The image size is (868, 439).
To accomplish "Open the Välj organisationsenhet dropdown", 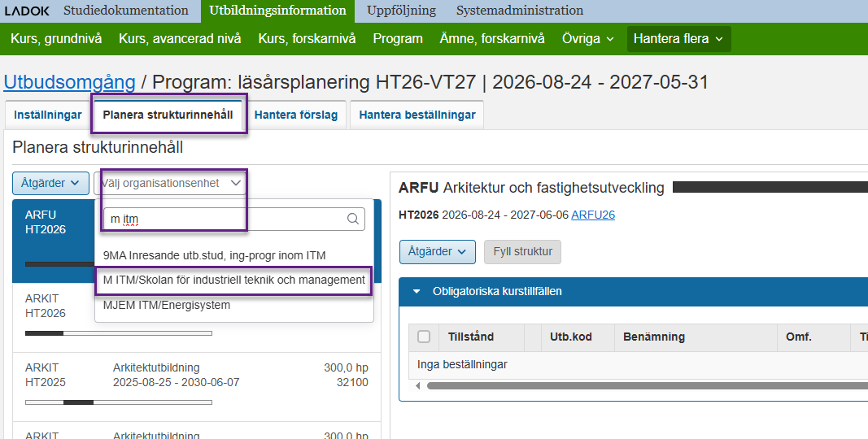I will pos(172,183).
